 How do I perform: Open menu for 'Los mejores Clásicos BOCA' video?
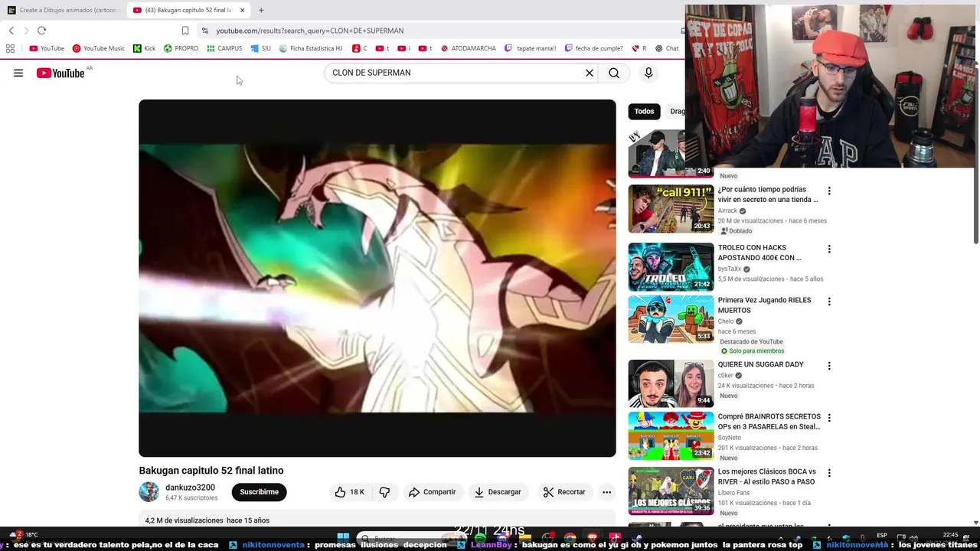[x=828, y=473]
